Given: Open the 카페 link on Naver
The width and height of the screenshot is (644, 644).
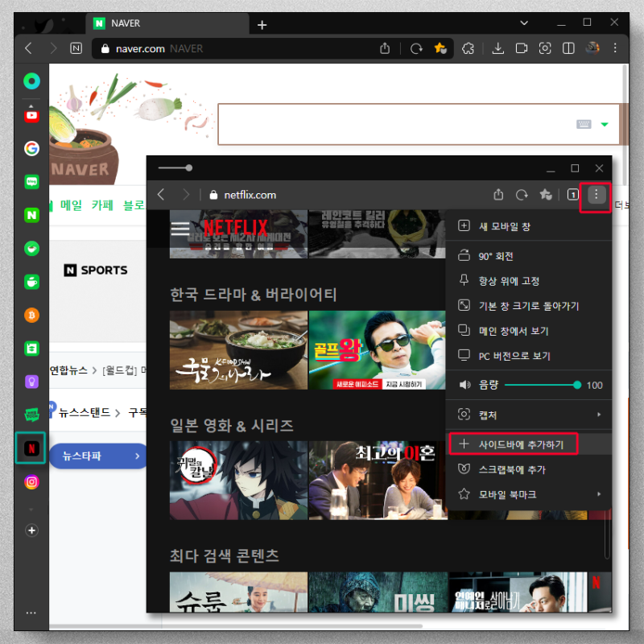Looking at the screenshot, I should pyautogui.click(x=102, y=204).
